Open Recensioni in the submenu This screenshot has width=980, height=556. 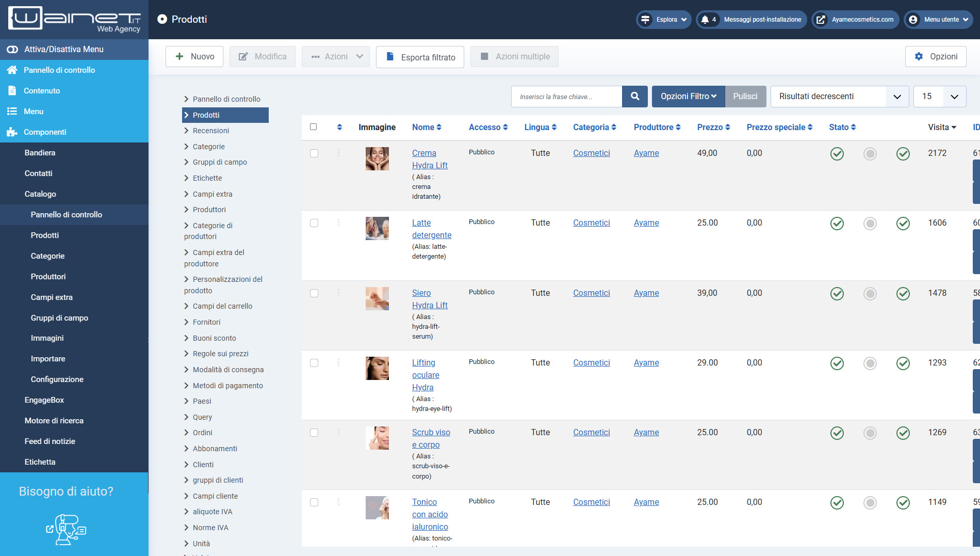[x=211, y=131]
